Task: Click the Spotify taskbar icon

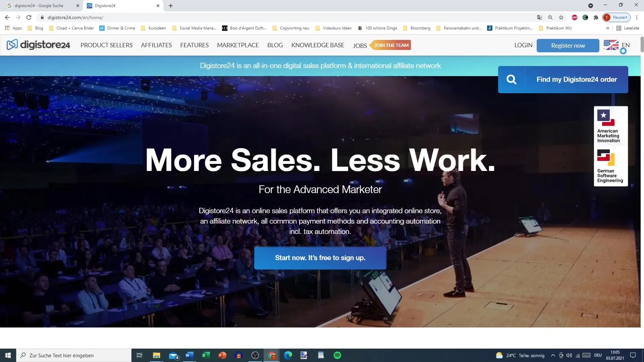Action: [338, 355]
